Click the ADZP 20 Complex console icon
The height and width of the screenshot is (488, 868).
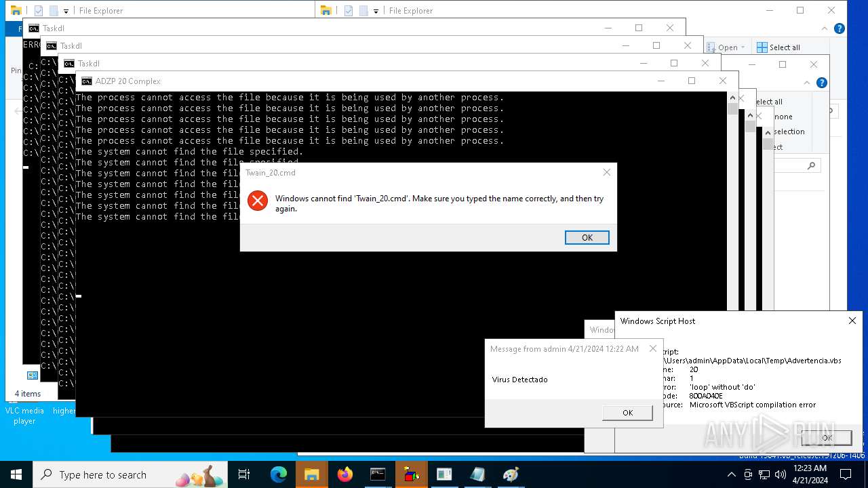click(x=86, y=81)
